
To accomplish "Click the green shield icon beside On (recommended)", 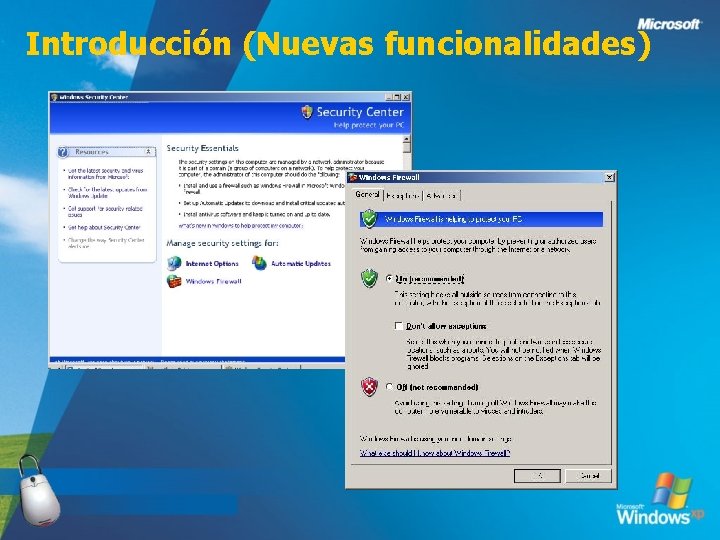I will pos(369,278).
